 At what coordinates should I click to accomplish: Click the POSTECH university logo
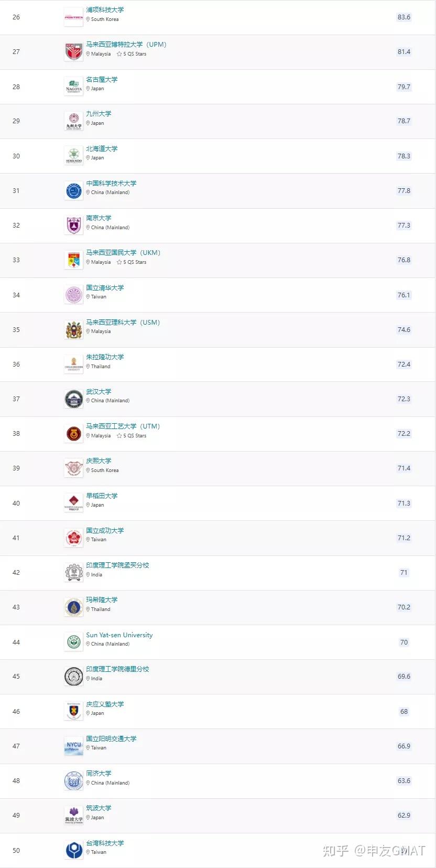(73, 17)
